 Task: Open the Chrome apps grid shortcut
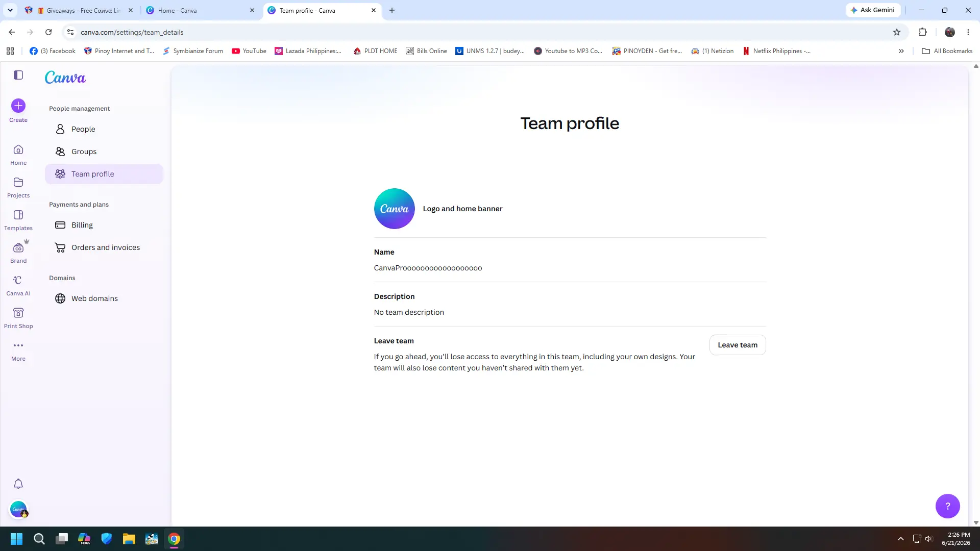coord(10,51)
